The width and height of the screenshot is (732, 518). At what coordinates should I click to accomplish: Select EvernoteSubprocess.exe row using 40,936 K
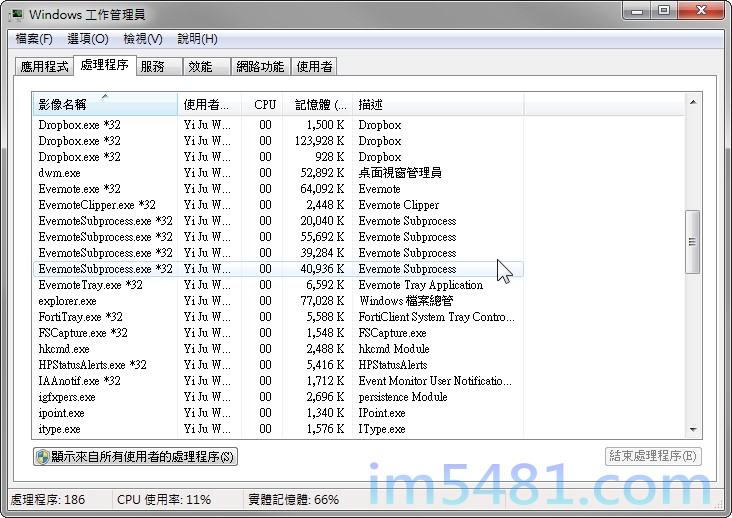(x=278, y=269)
